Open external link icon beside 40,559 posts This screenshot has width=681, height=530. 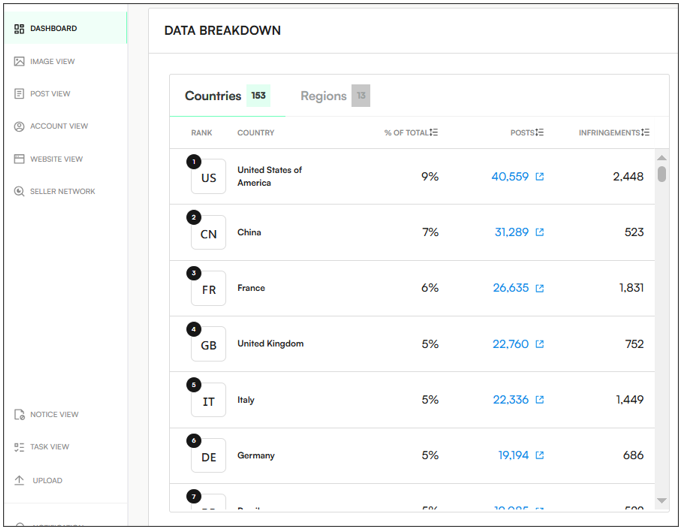(x=540, y=177)
